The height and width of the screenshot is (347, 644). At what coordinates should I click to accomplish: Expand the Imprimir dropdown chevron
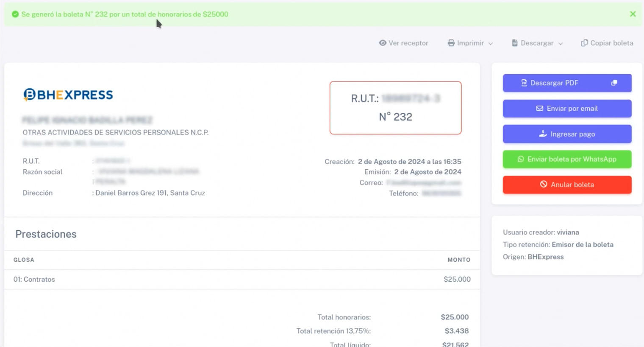(x=491, y=43)
